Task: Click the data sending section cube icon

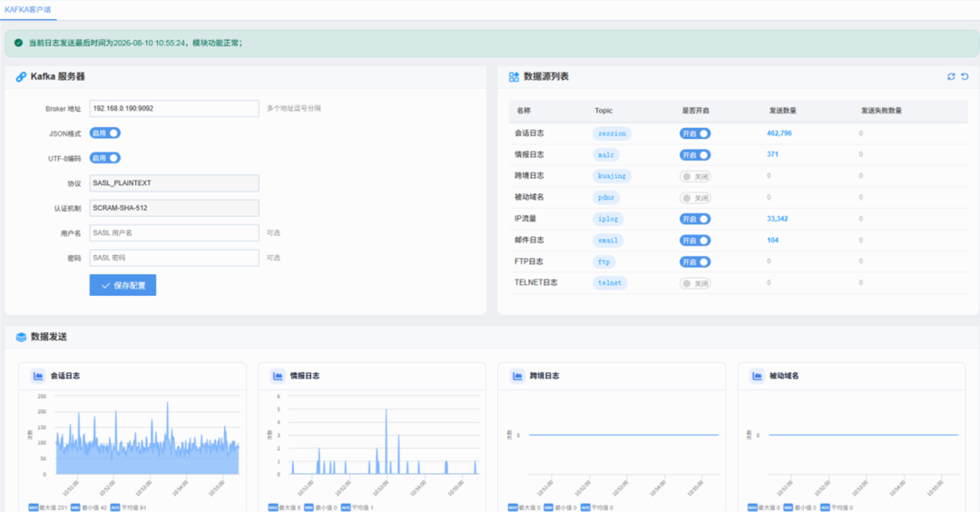Action: coord(21,337)
